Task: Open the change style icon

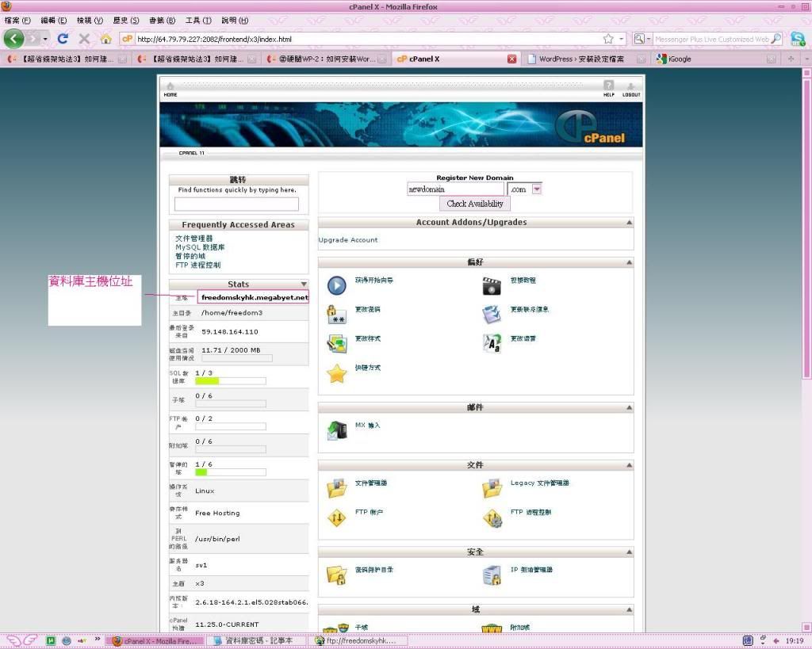Action: coord(336,344)
